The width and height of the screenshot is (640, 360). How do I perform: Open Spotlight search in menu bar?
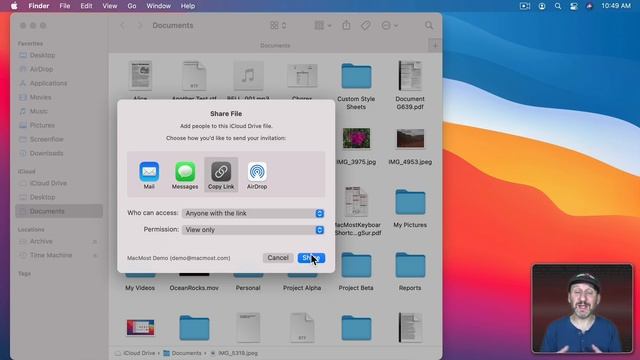558,6
